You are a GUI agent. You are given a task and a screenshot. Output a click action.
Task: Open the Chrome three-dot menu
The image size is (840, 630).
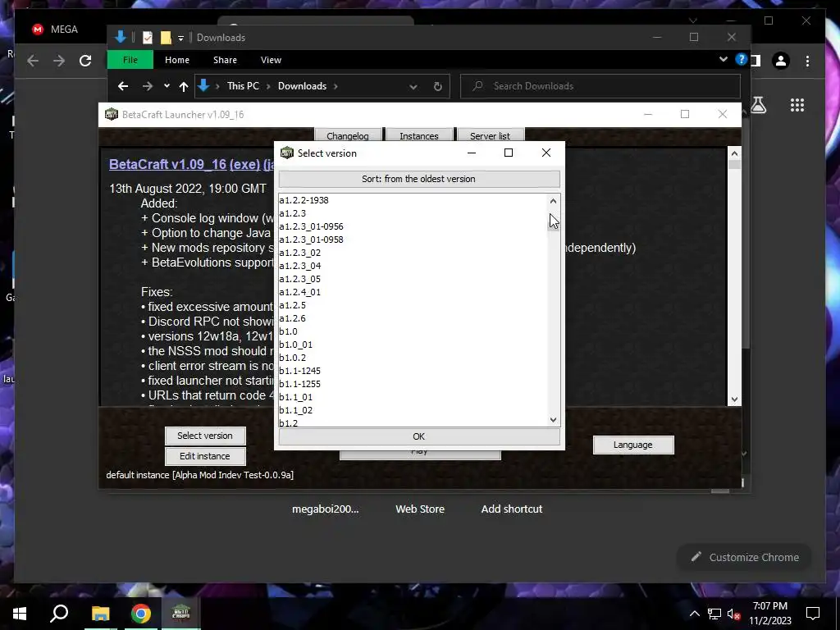pos(807,61)
